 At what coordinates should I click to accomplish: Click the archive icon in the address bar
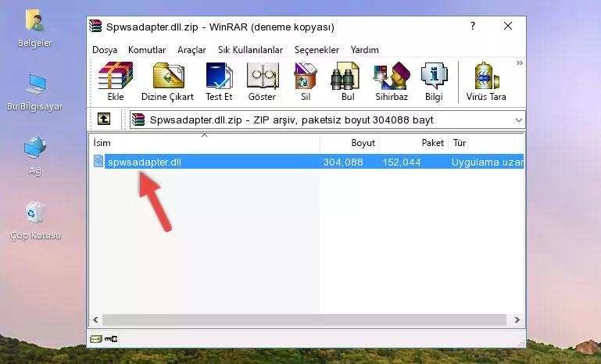click(138, 120)
